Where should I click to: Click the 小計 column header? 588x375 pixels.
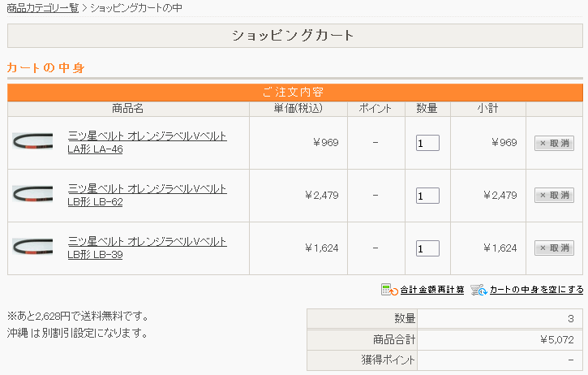[487, 109]
